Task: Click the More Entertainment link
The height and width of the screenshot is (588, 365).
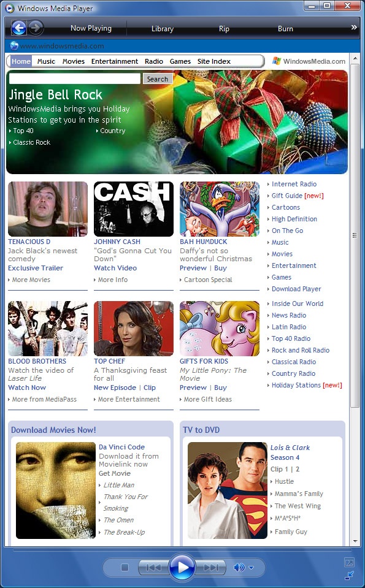Action: (x=129, y=399)
